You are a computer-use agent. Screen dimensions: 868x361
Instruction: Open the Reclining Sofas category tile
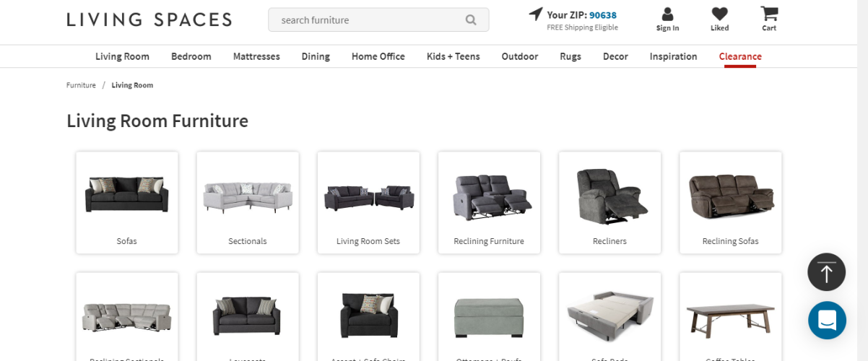[730, 202]
